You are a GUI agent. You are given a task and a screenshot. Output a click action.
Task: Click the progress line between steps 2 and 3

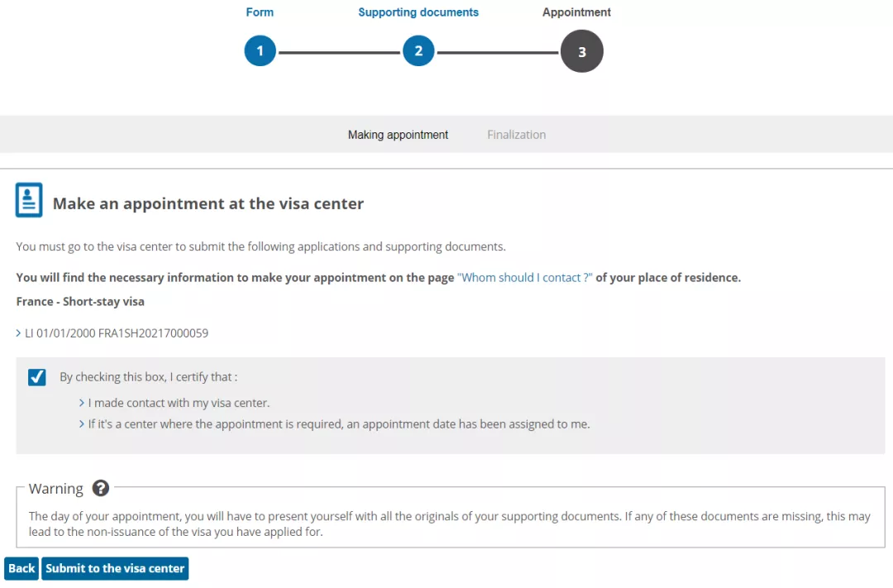pos(498,52)
